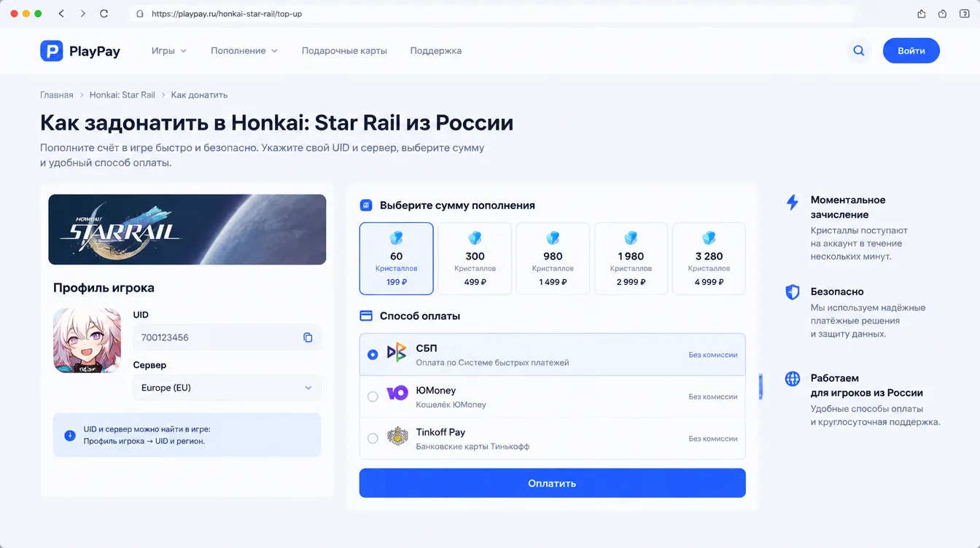Click the Tinkoff Pay crest icon
The height and width of the screenshot is (548, 980).
point(397,437)
